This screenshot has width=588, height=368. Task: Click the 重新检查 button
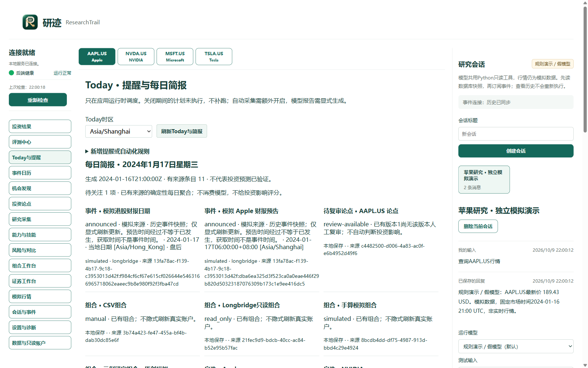click(38, 100)
